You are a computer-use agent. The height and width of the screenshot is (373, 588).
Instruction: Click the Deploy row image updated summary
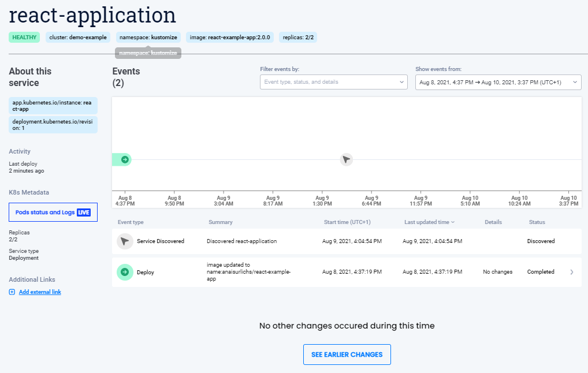(248, 272)
